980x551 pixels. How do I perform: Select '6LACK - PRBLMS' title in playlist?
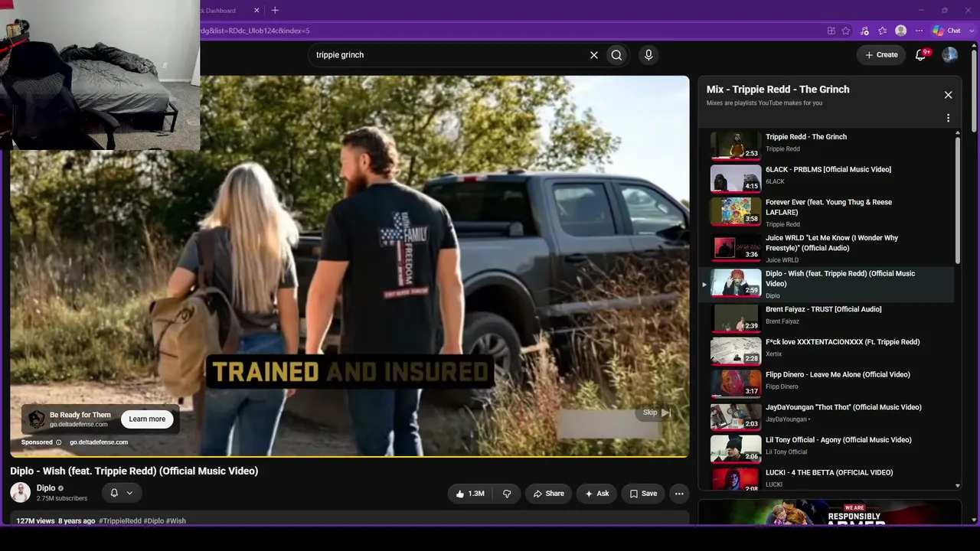828,170
